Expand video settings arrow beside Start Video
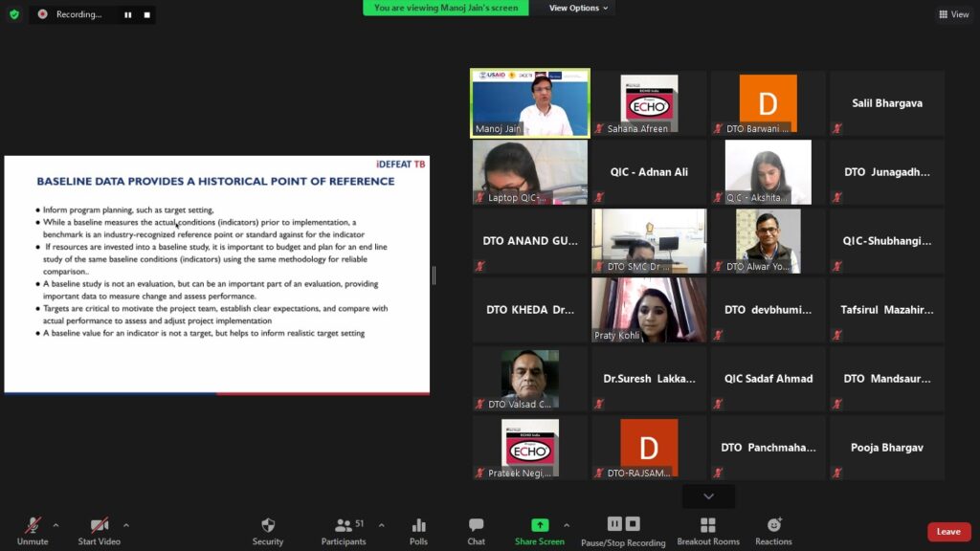Viewport: 980px width, 551px height. 126,525
